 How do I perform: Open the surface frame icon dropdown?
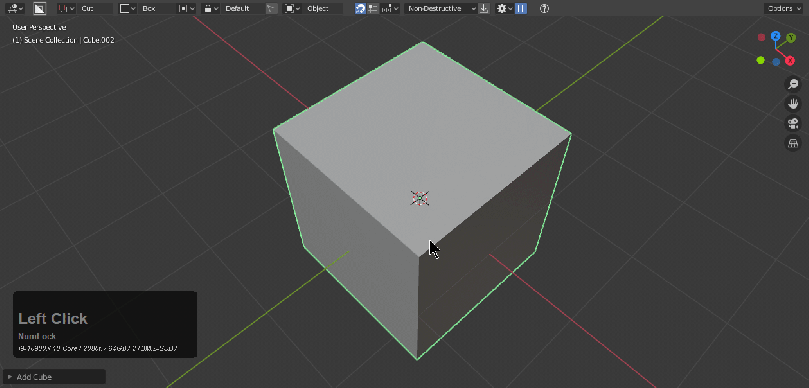(292, 8)
